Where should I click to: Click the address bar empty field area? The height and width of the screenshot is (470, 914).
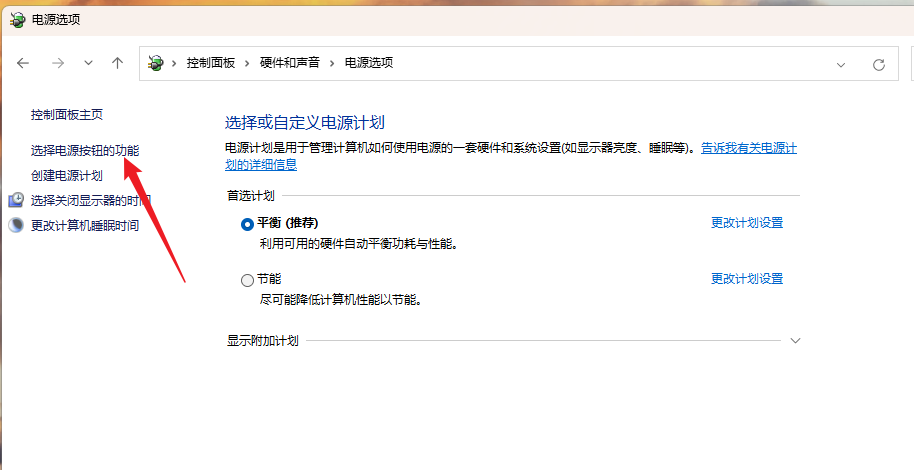point(612,63)
